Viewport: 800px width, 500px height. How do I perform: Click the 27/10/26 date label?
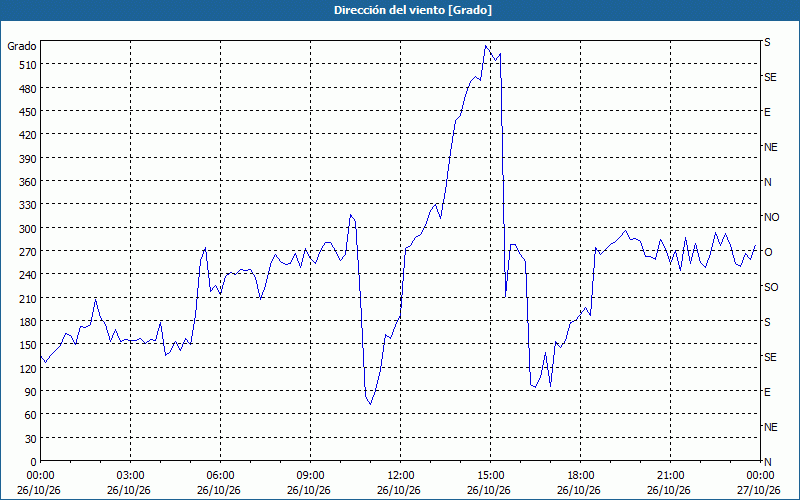point(759,490)
